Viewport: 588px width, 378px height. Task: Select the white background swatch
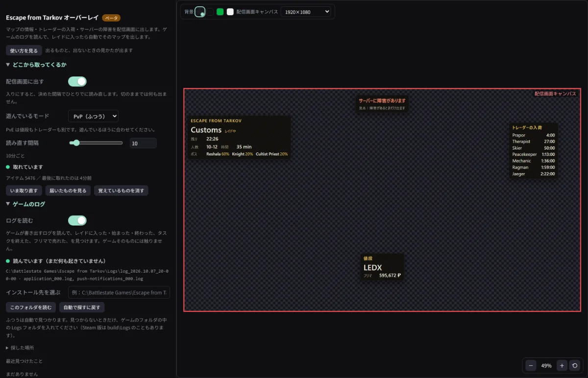(230, 12)
